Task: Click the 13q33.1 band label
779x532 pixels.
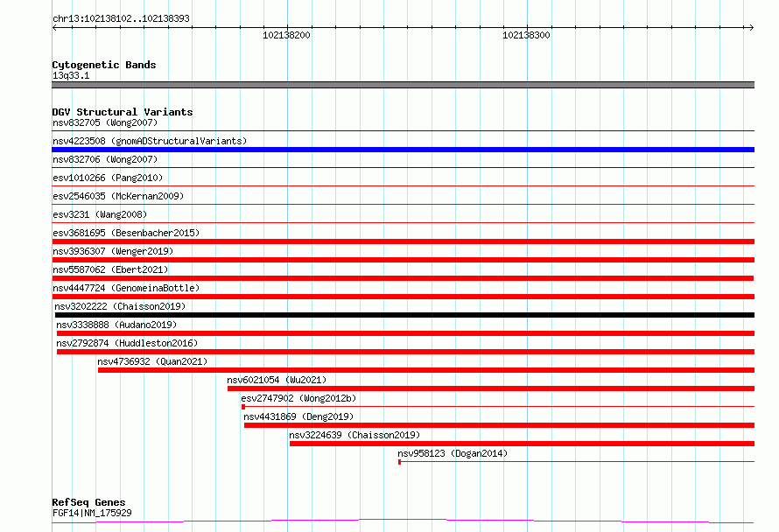Action: [x=71, y=75]
